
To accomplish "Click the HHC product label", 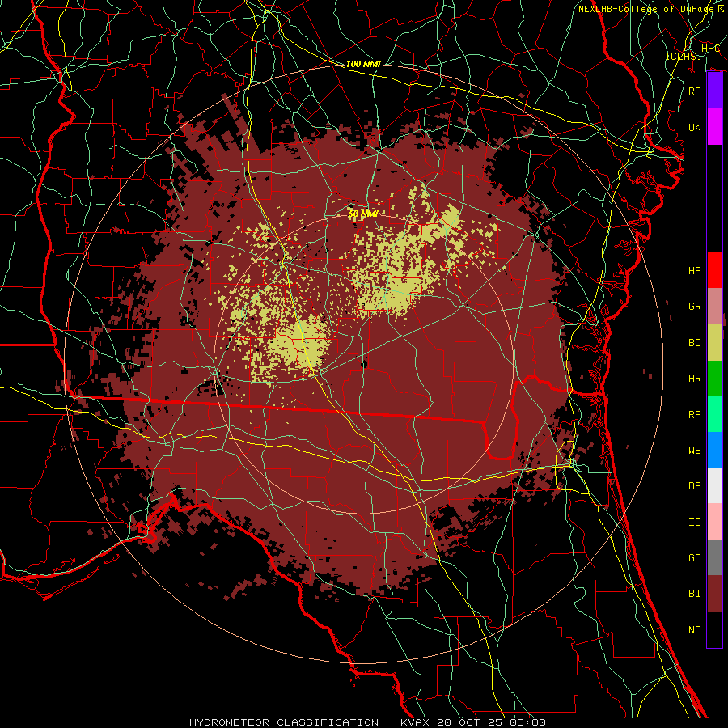I will click(710, 49).
